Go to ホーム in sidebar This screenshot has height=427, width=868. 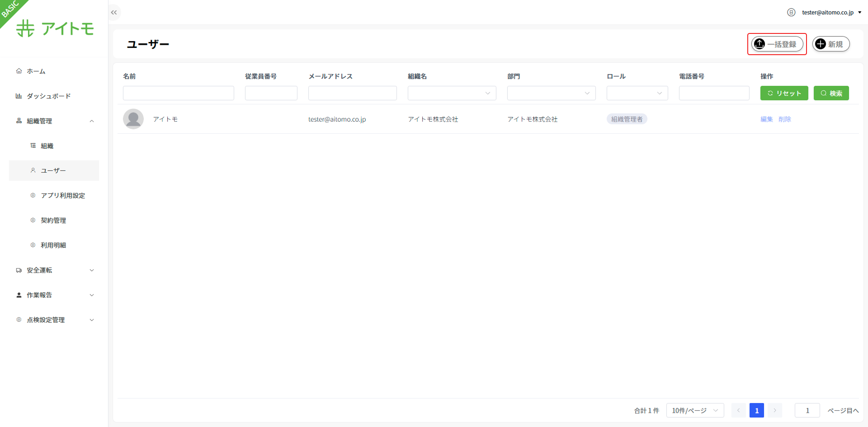[36, 71]
